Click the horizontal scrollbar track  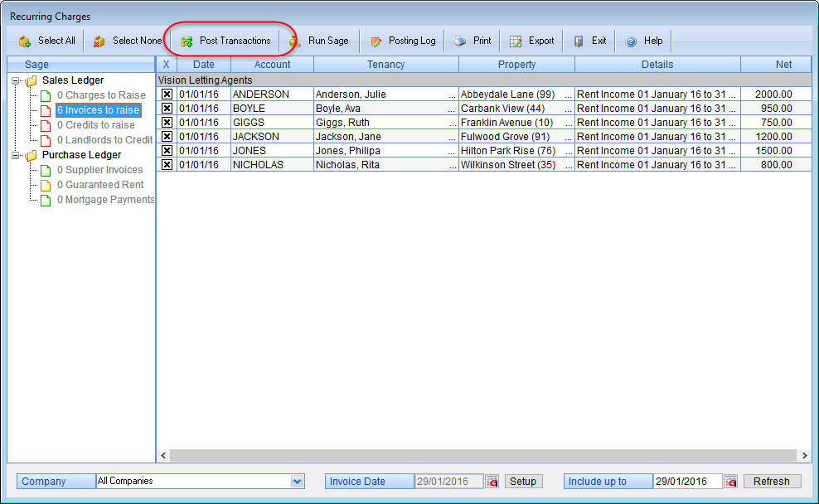click(483, 455)
